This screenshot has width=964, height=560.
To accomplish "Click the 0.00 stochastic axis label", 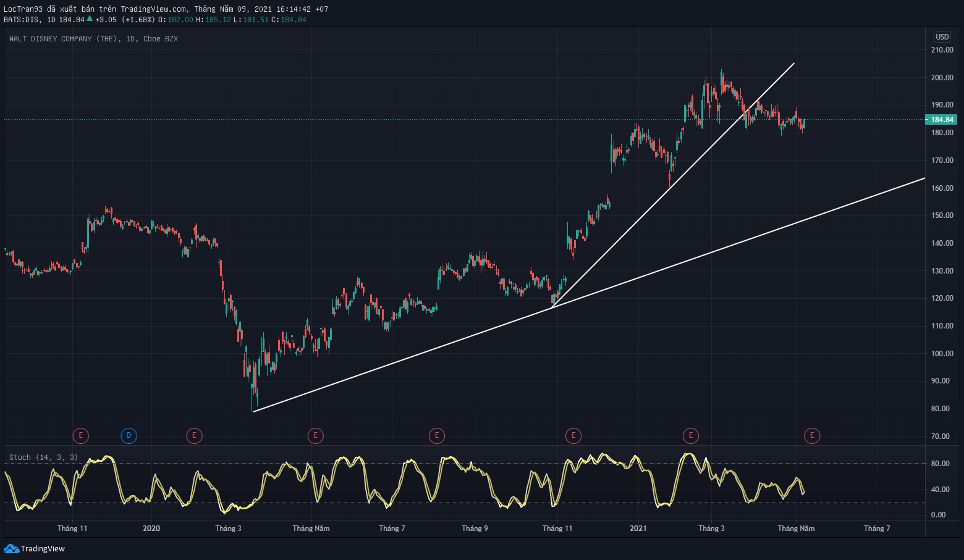I will pos(938,515).
